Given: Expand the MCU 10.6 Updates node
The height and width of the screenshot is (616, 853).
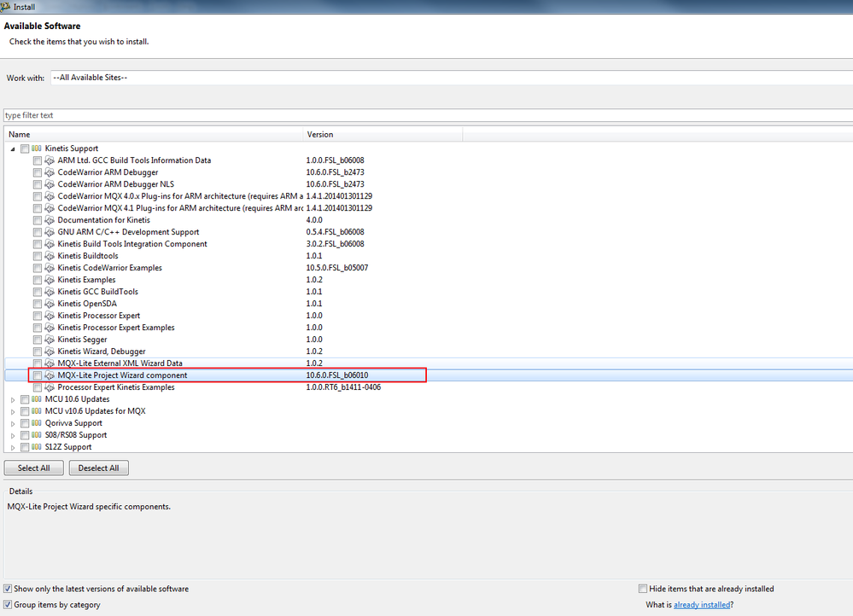Looking at the screenshot, I should pos(13,399).
